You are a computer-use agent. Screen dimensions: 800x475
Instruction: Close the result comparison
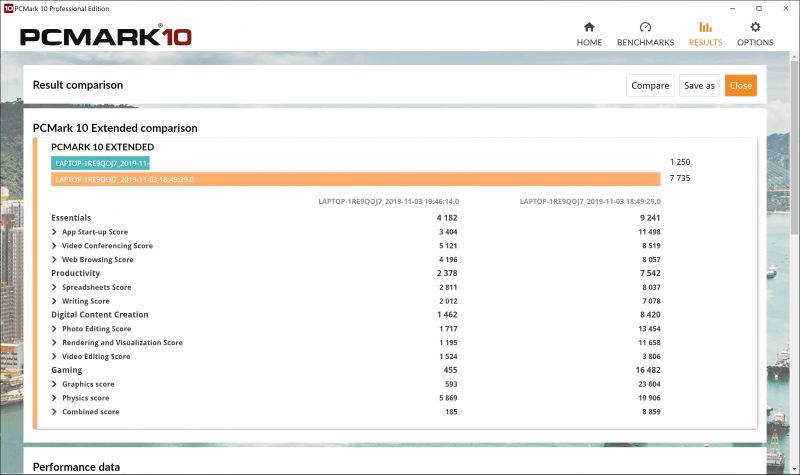click(740, 86)
